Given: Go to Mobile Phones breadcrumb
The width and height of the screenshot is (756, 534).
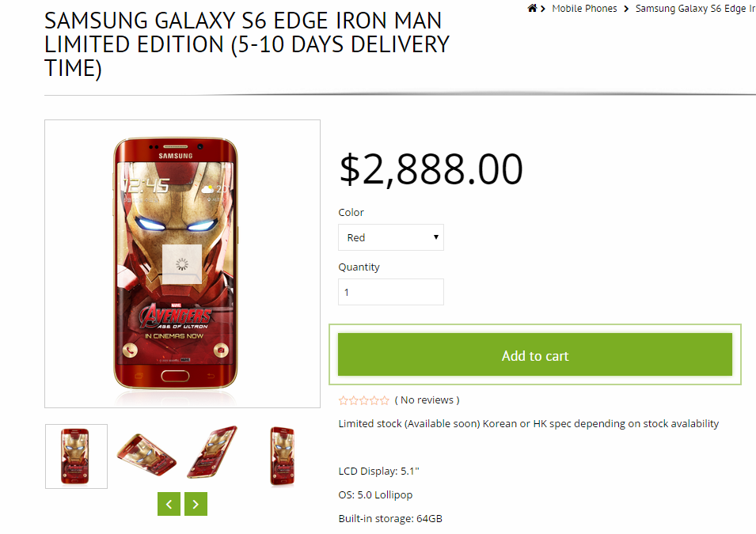Looking at the screenshot, I should click(584, 9).
